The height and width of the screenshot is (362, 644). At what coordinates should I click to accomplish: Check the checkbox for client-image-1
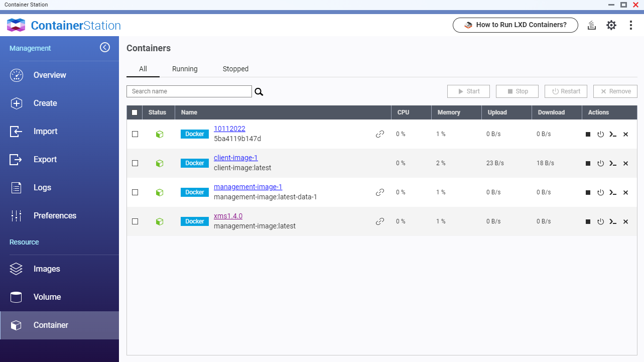[135, 163]
